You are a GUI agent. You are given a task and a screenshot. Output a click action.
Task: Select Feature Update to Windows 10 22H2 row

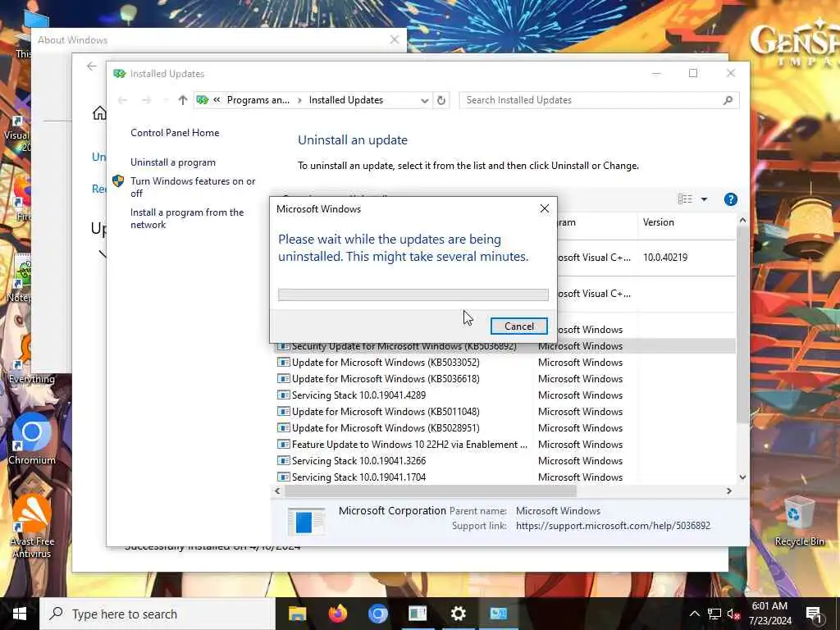click(x=505, y=445)
